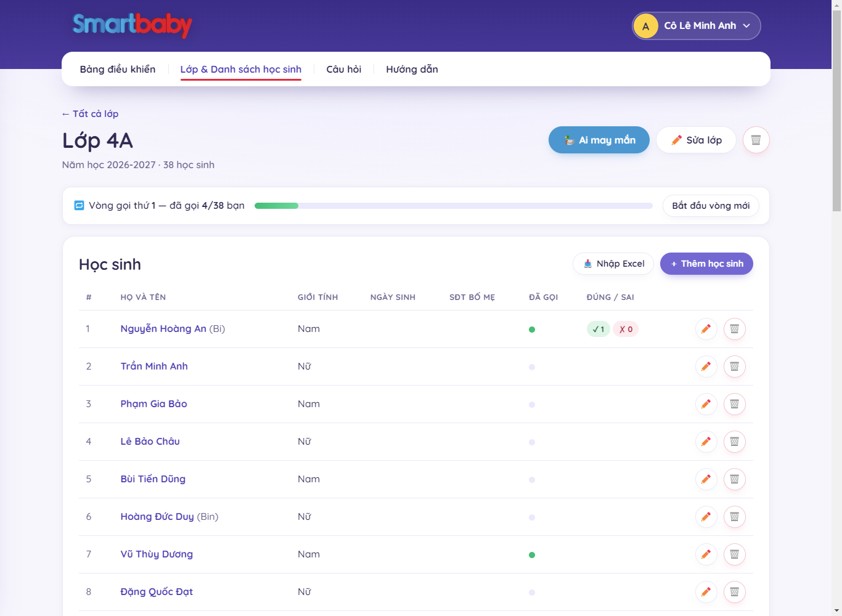Click the call round progress bar

(454, 206)
